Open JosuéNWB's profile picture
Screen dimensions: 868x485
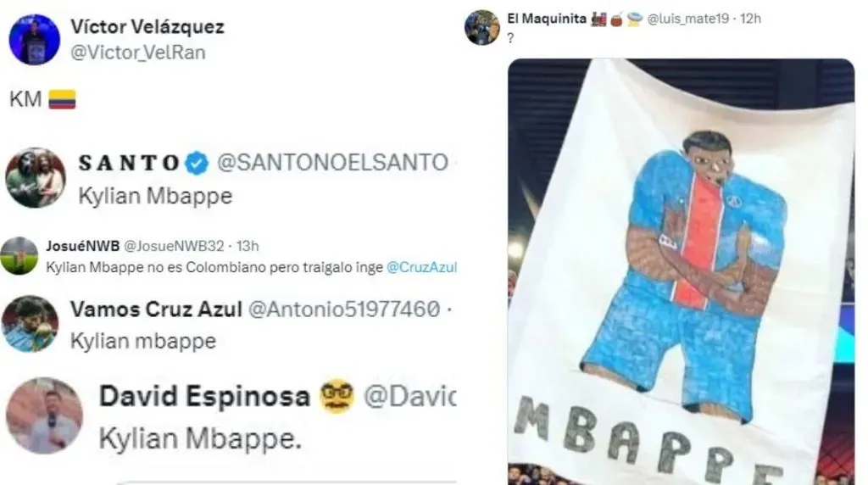pos(19,256)
